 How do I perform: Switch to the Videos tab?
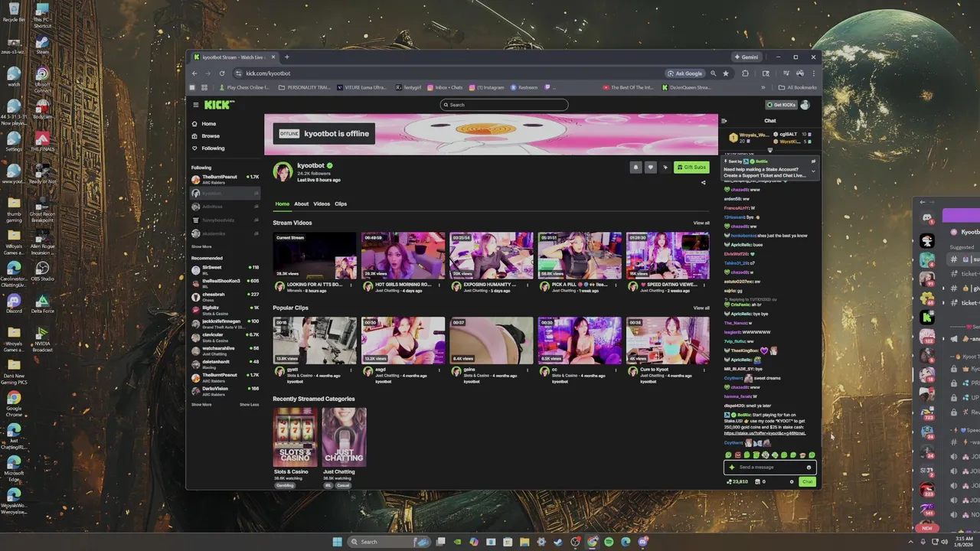pos(322,204)
